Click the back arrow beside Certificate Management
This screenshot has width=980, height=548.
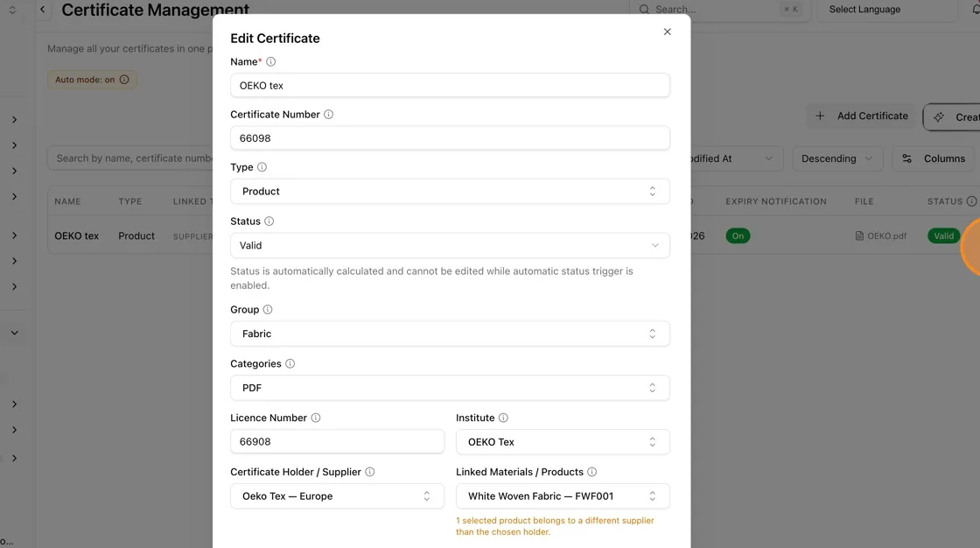pyautogui.click(x=43, y=10)
